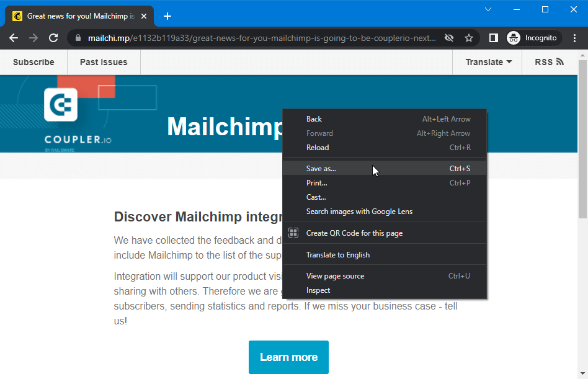The width and height of the screenshot is (588, 379).
Task: Choose Reload in the context menu
Action: 385,148
